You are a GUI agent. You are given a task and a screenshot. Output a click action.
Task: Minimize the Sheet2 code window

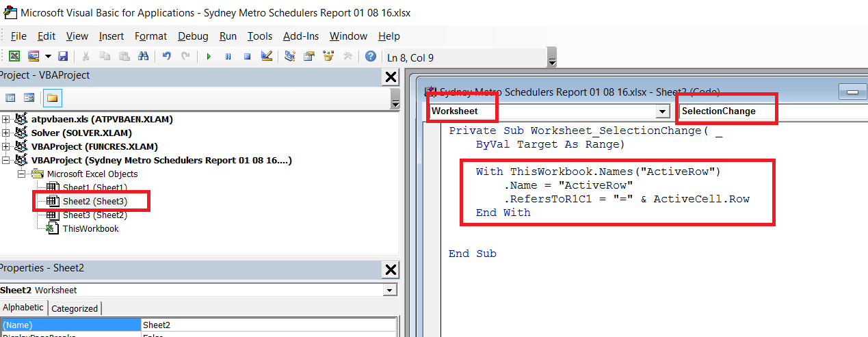coord(852,92)
